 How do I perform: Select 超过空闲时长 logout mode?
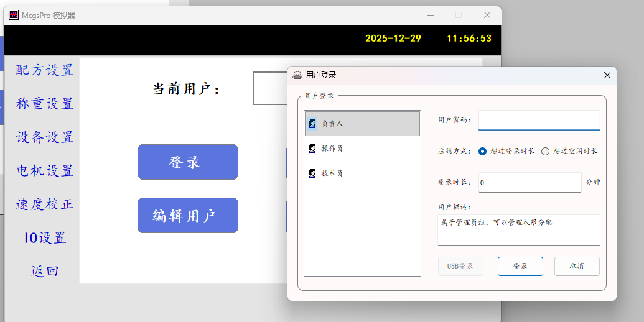(545, 151)
